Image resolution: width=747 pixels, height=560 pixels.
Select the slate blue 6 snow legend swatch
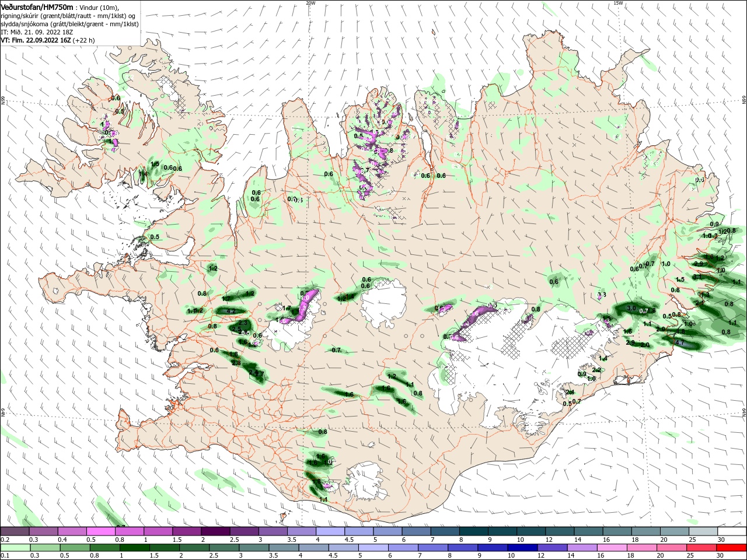pos(416,531)
